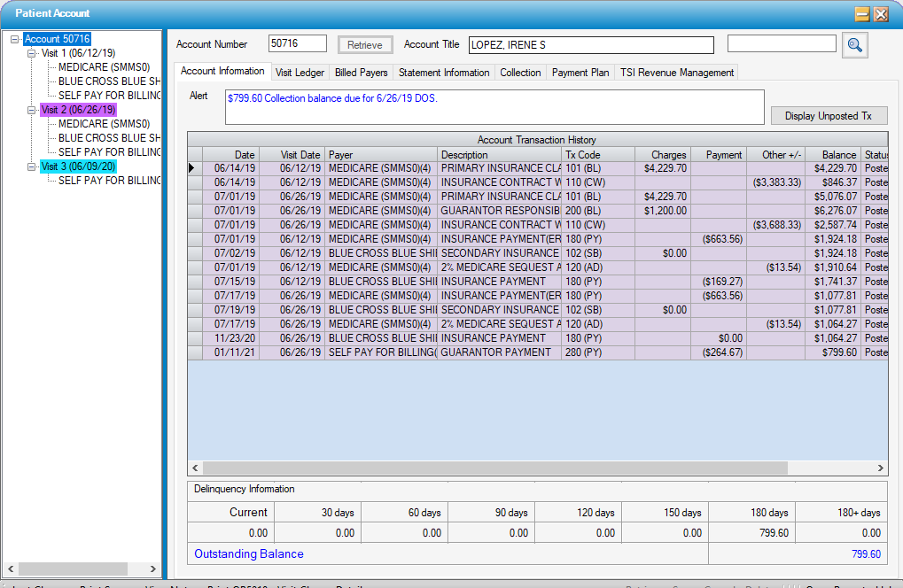Select MEDICARE (SMMS0) under Visit 1
This screenshot has width=903, height=588.
(x=104, y=67)
